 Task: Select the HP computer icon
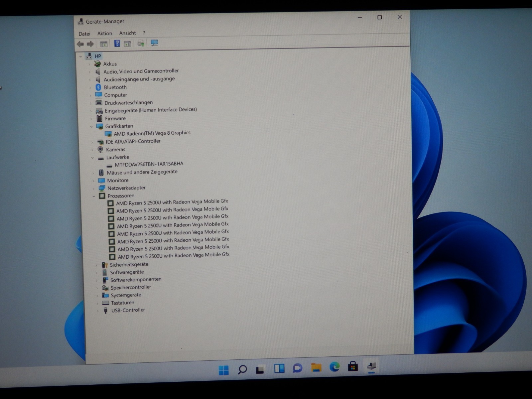coord(89,56)
